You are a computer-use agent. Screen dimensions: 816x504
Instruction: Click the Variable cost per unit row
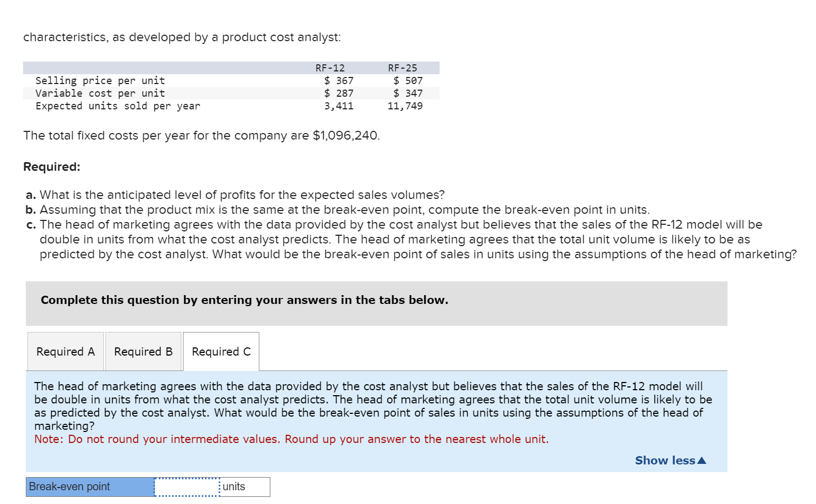tap(100, 93)
